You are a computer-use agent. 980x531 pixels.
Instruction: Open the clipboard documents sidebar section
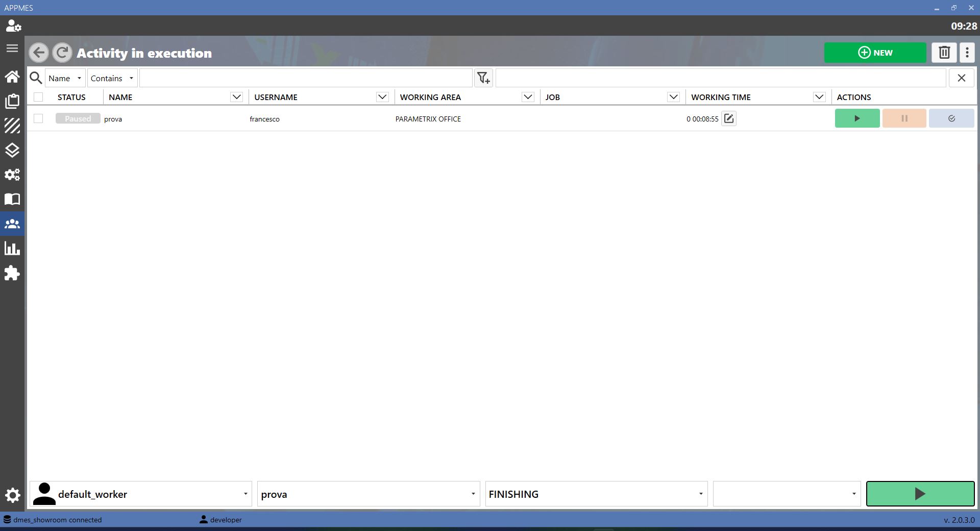(x=12, y=101)
